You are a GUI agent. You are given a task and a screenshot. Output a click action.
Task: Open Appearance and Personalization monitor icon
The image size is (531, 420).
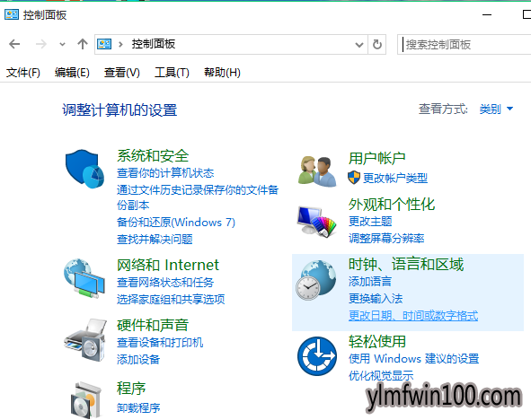click(x=316, y=221)
